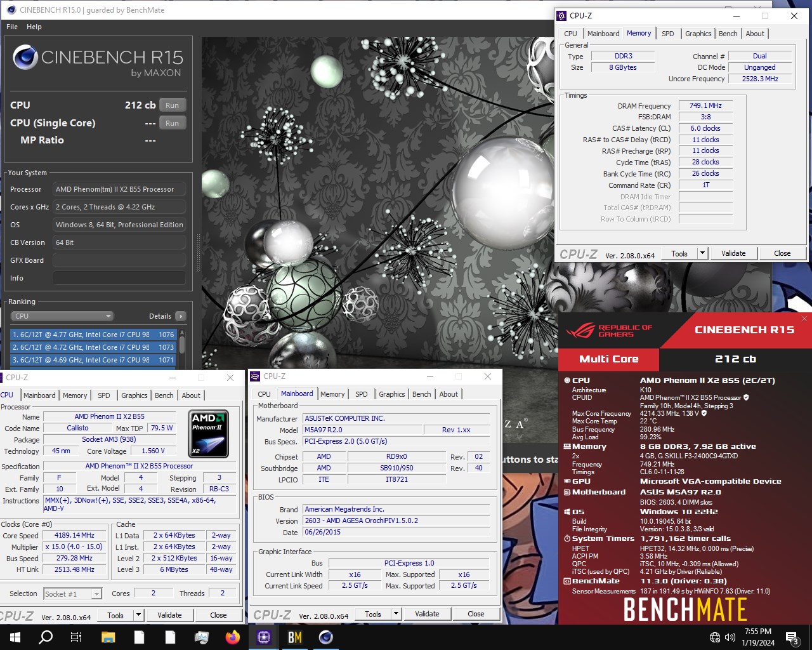Run the CPU multi-core benchmark

tap(173, 105)
